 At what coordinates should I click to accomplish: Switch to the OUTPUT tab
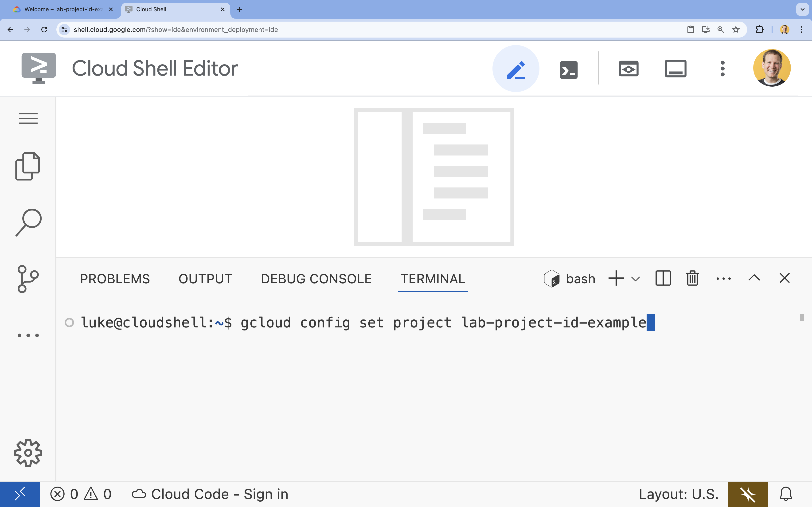tap(205, 279)
